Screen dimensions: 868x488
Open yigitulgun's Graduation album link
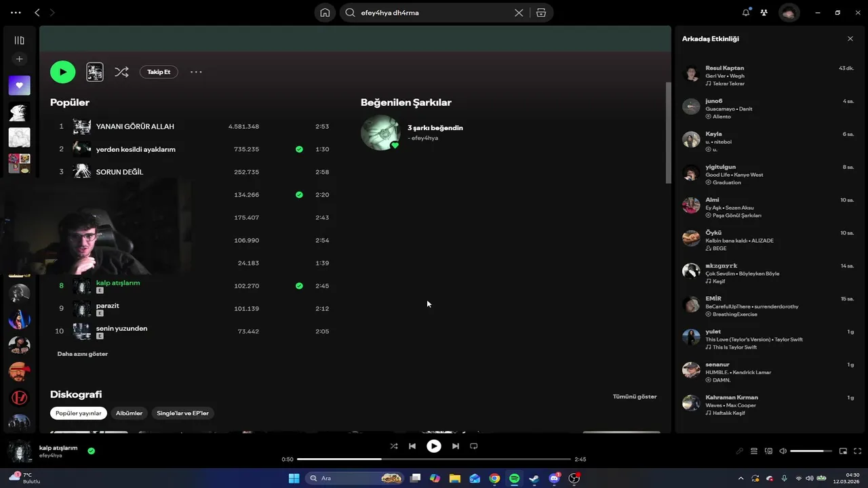(726, 182)
